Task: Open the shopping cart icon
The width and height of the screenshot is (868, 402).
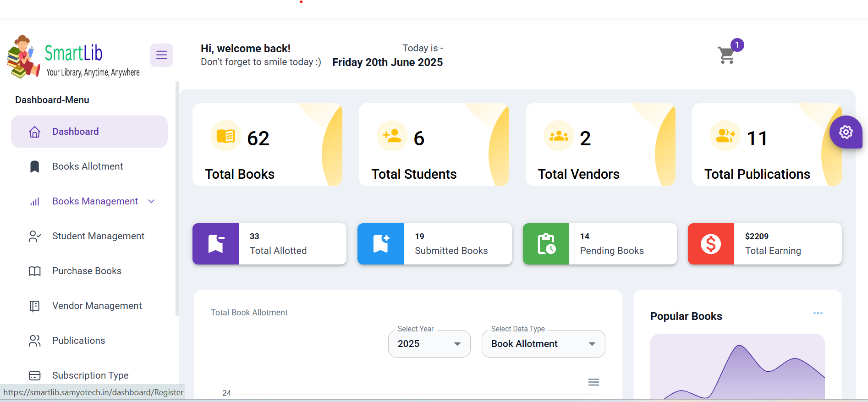Action: [726, 55]
